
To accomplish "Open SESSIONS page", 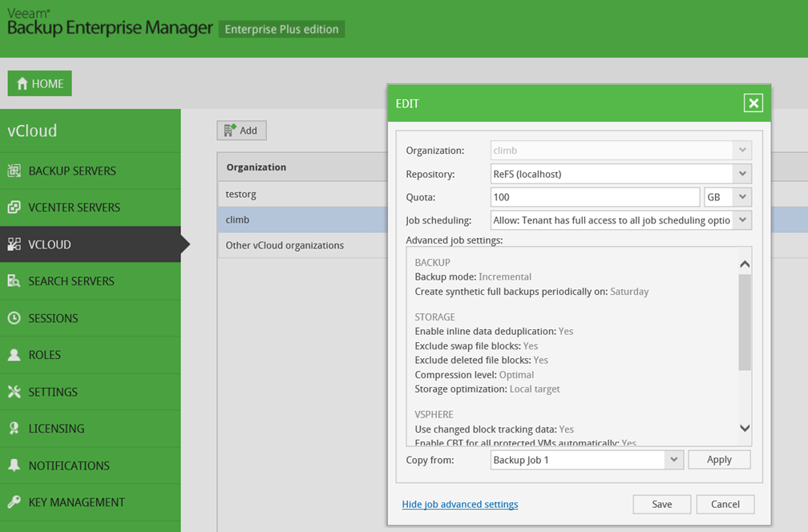I will (90, 318).
